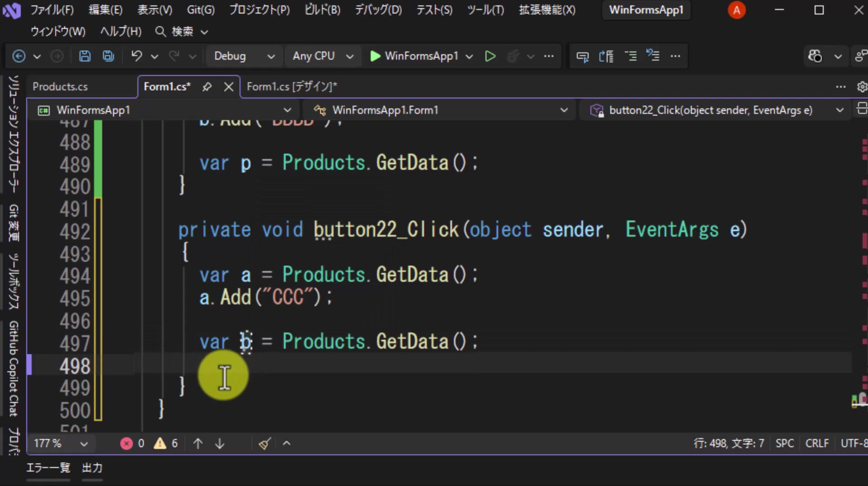This screenshot has height=486, width=868.
Task: Click the Save file icon
Action: pyautogui.click(x=85, y=56)
